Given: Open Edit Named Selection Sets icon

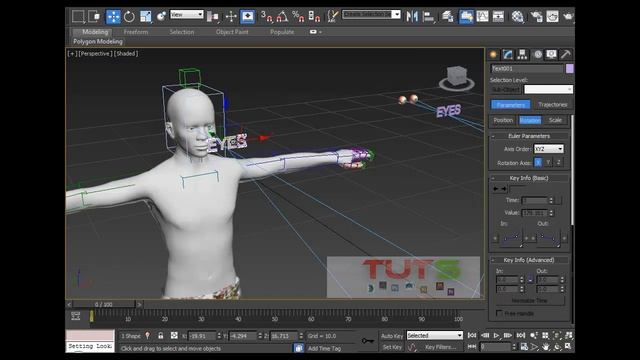Looking at the screenshot, I should coord(333,16).
